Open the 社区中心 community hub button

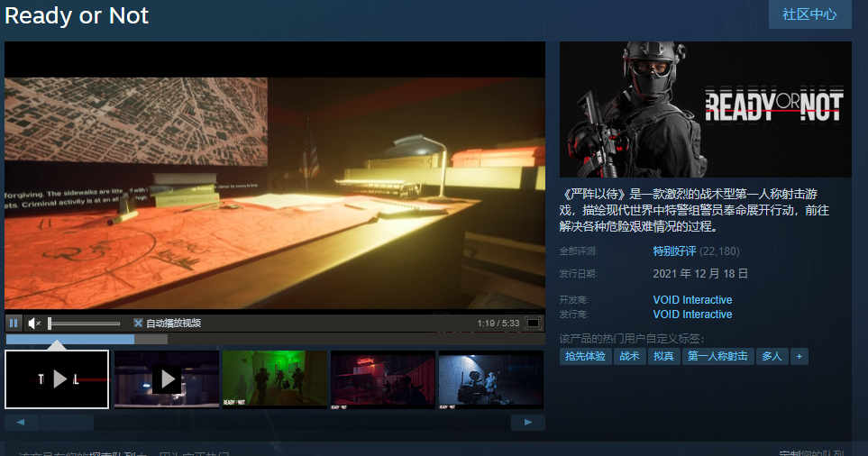(x=810, y=14)
